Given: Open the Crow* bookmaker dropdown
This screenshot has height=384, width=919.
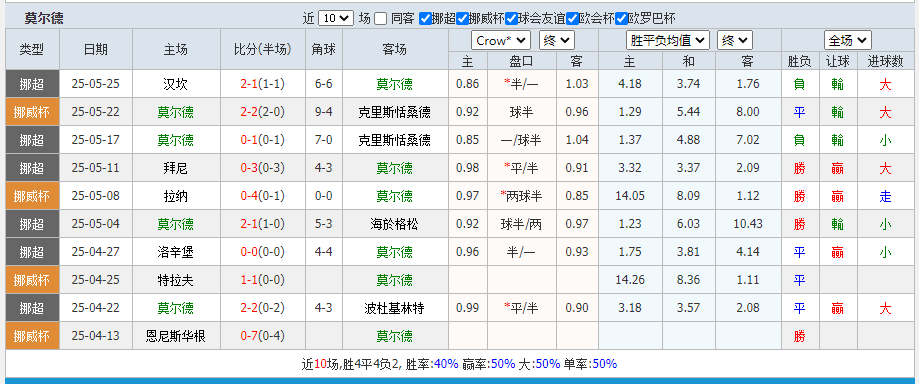Looking at the screenshot, I should pos(501,40).
